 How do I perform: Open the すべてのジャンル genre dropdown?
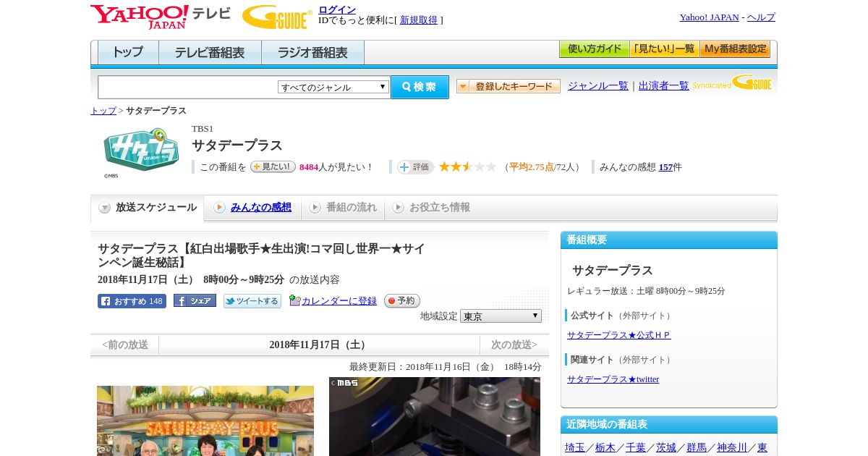tap(333, 87)
